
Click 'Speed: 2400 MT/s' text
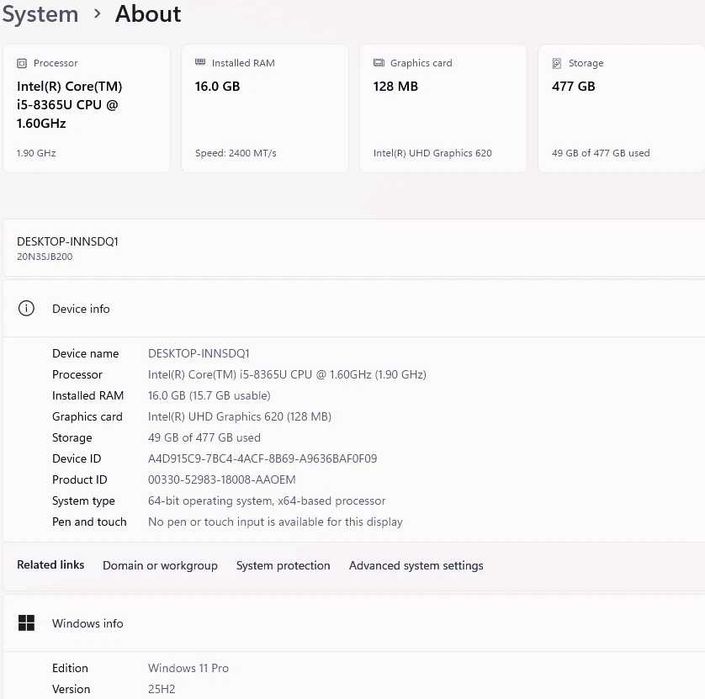(236, 153)
